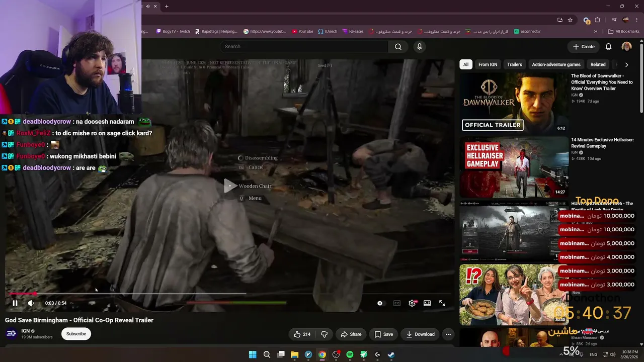Open the Chrome extensions puzzle icon
This screenshot has height=362, width=644.
click(598, 20)
